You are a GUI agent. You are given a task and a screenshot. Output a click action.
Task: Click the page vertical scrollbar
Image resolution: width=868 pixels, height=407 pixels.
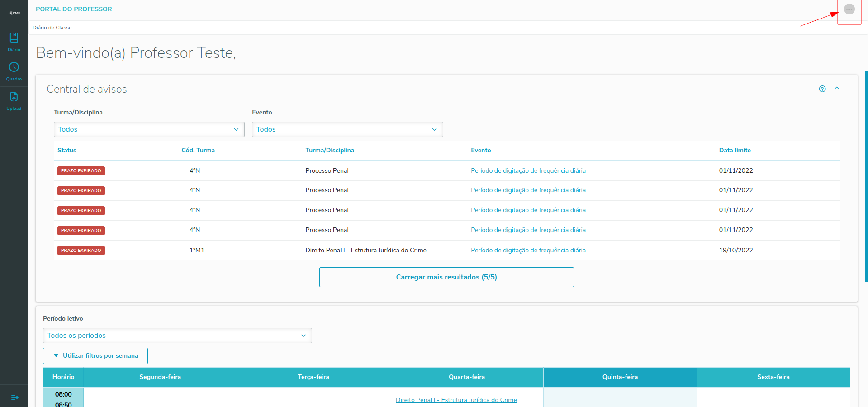point(866,176)
